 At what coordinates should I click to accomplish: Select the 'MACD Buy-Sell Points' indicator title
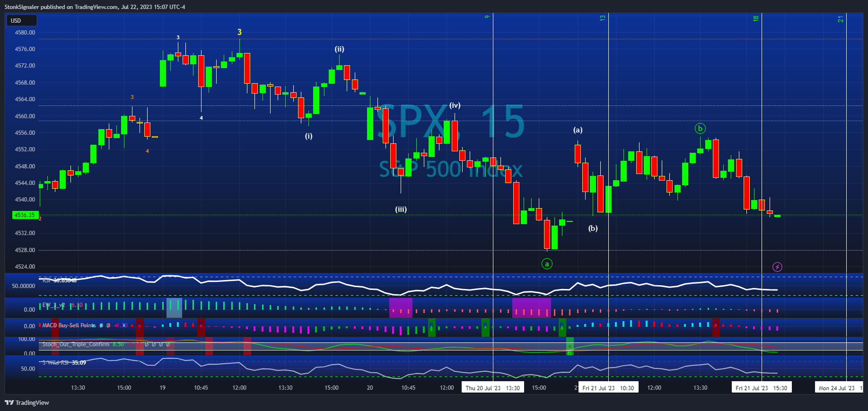pos(69,325)
